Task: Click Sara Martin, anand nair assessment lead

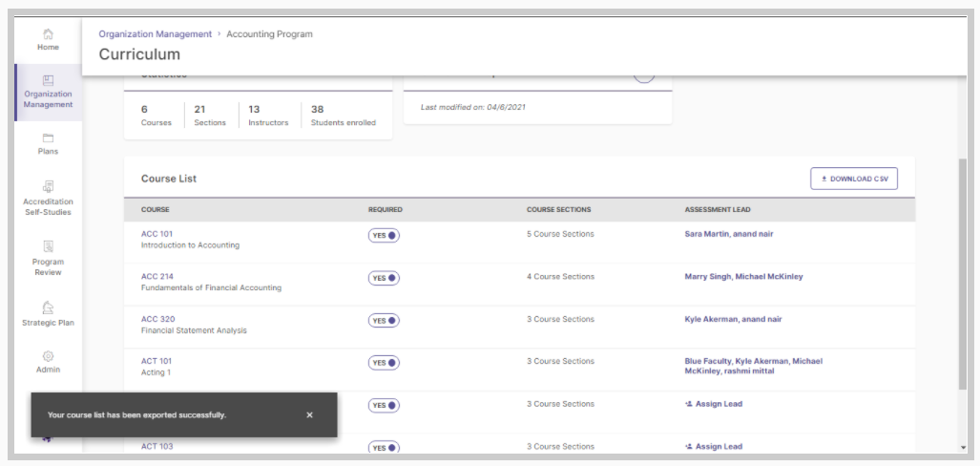Action: click(729, 234)
